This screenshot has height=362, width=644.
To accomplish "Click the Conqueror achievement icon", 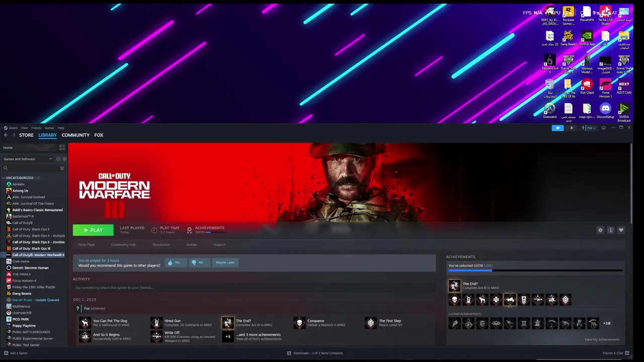I will tap(299, 323).
